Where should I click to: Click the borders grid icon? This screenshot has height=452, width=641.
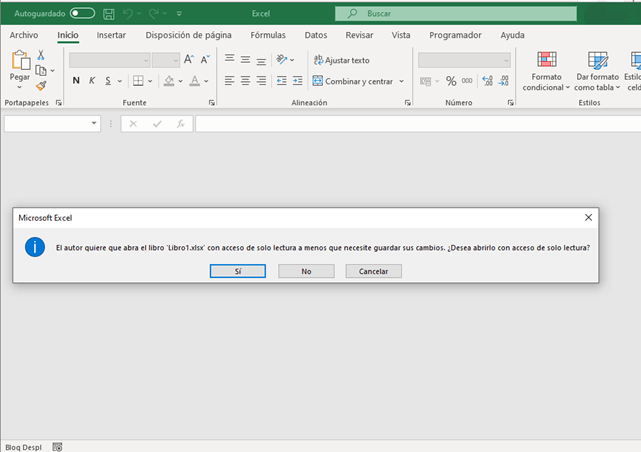click(138, 81)
